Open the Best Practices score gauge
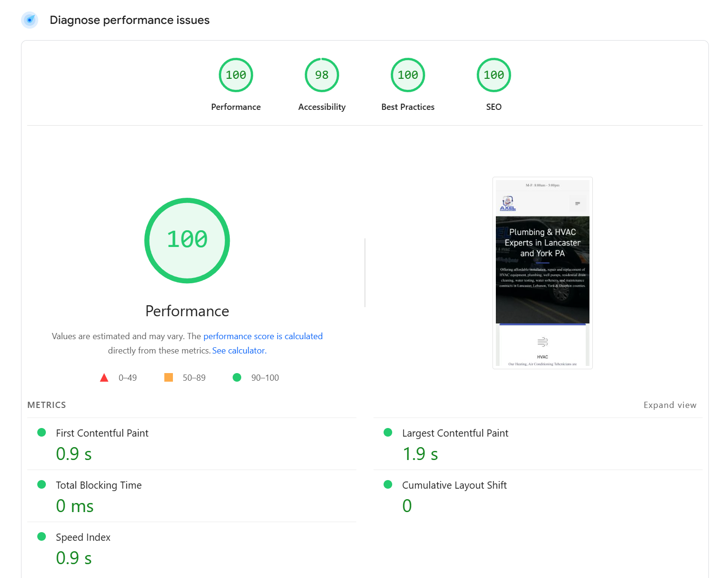The width and height of the screenshot is (728, 578). click(x=407, y=75)
